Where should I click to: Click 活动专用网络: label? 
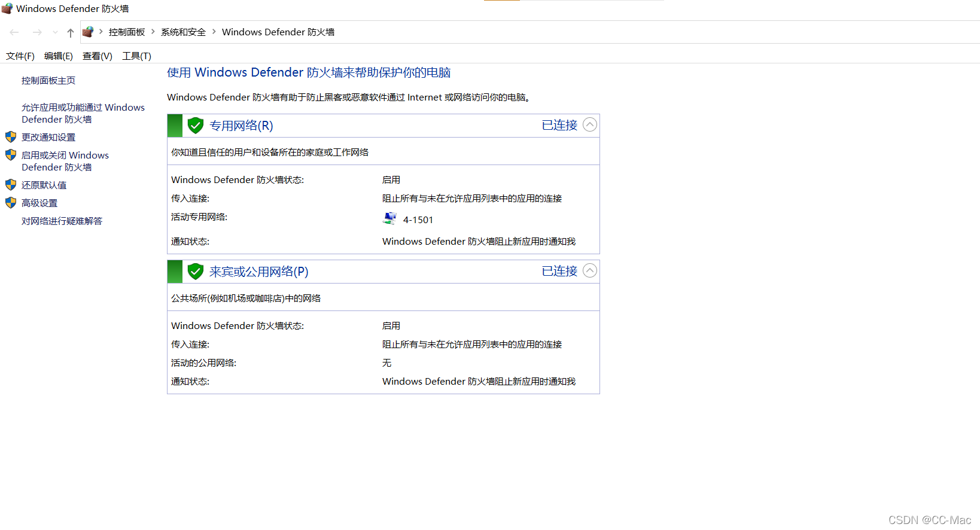(199, 217)
